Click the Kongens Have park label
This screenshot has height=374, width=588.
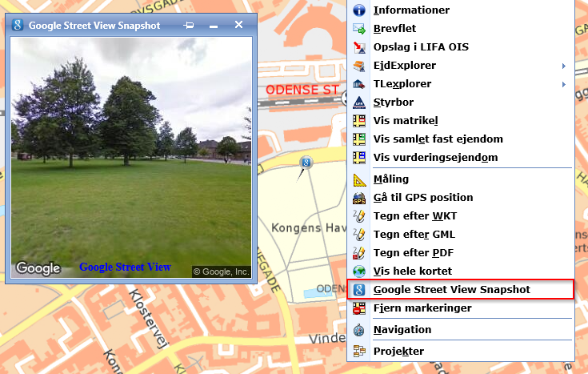[x=309, y=228]
